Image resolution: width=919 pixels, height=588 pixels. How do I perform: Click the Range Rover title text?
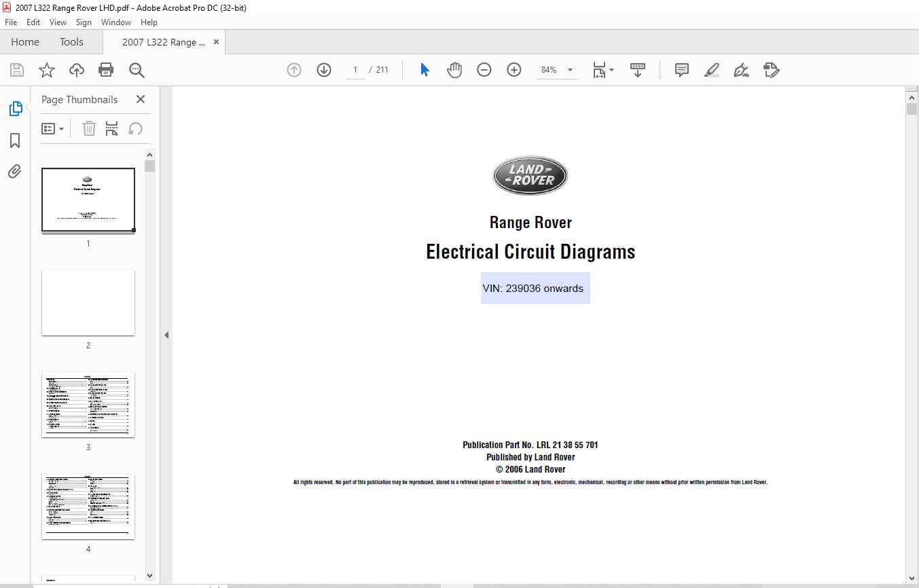(530, 223)
